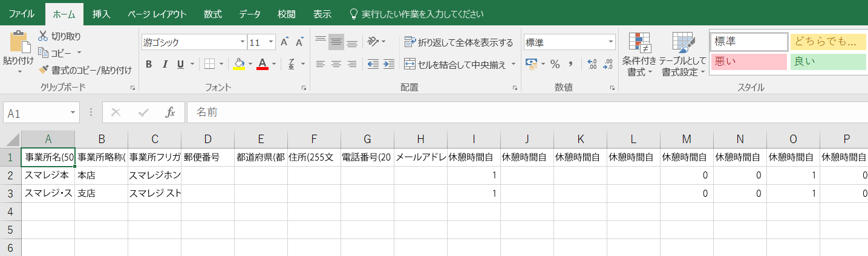The image size is (868, 256).
Task: Click the Tell Me search box
Action: point(417,14)
